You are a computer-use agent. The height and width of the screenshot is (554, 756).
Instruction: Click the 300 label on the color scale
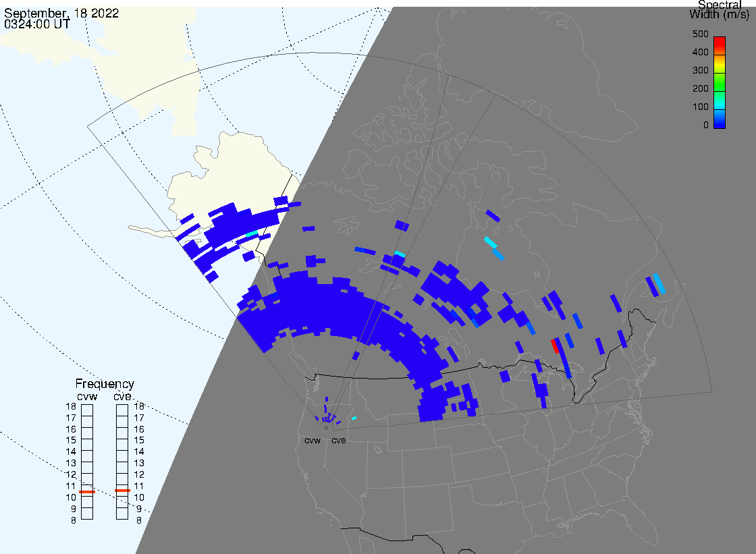[x=701, y=70]
